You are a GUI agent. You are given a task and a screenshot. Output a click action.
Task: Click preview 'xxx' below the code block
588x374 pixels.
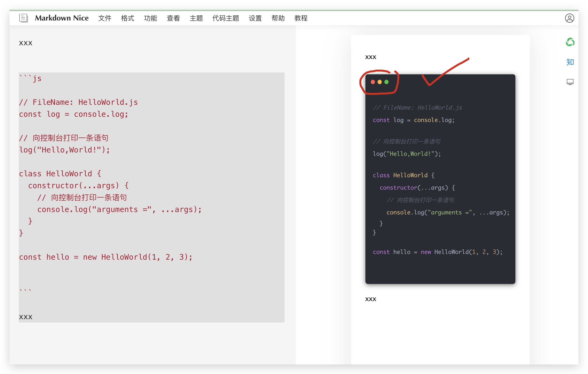coord(370,299)
